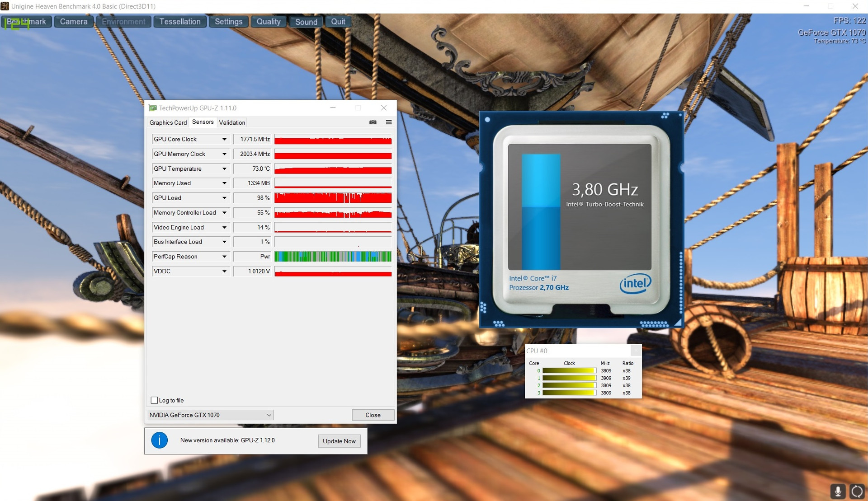Click the Unigine Heaven title bar icon

(x=5, y=6)
